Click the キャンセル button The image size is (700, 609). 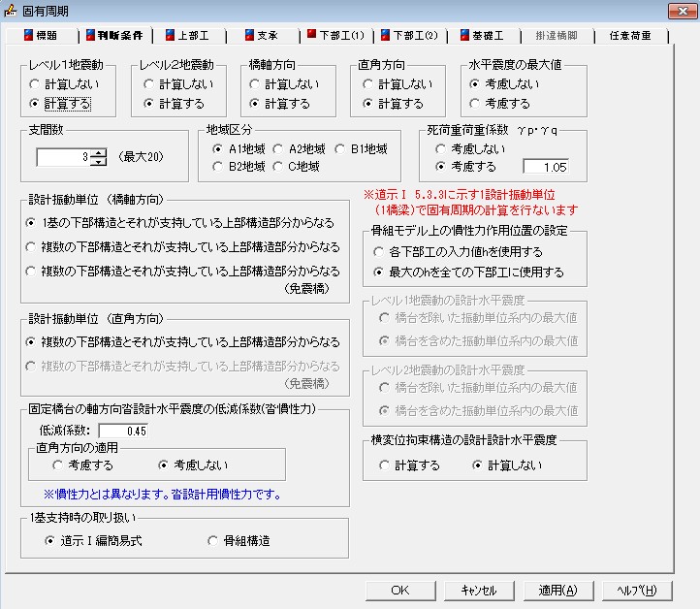click(478, 590)
